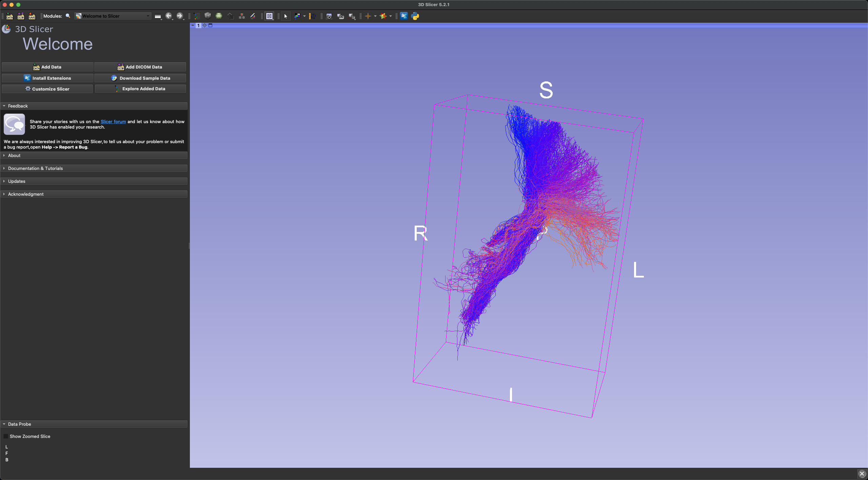Click the screenshot capture camera icon
The image size is (868, 480).
pyautogui.click(x=329, y=16)
